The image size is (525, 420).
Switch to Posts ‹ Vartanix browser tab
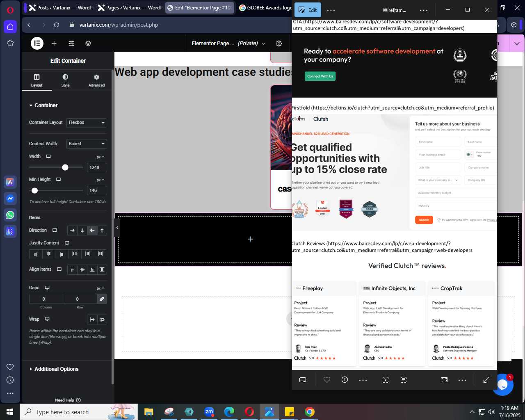(60, 8)
